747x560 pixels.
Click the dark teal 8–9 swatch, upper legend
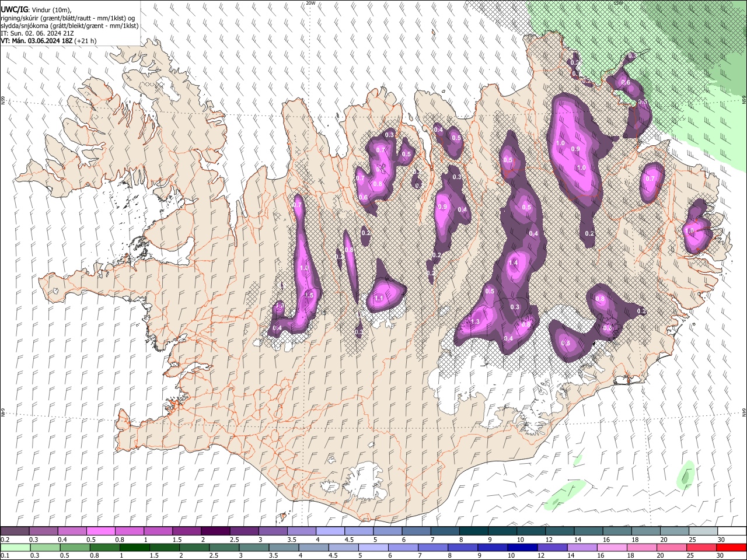coord(473,531)
